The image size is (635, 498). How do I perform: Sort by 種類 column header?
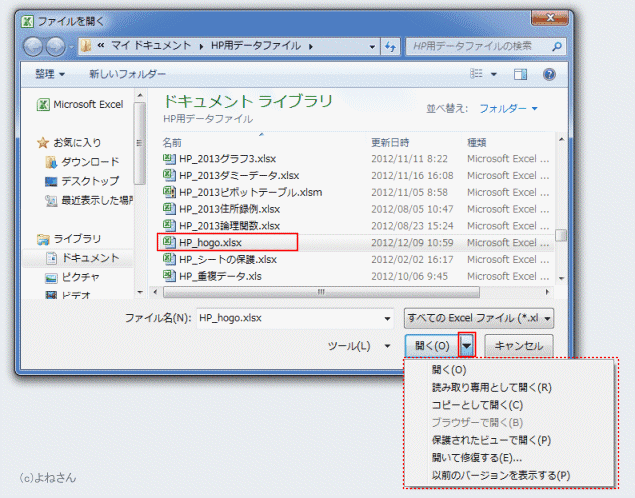tap(477, 143)
